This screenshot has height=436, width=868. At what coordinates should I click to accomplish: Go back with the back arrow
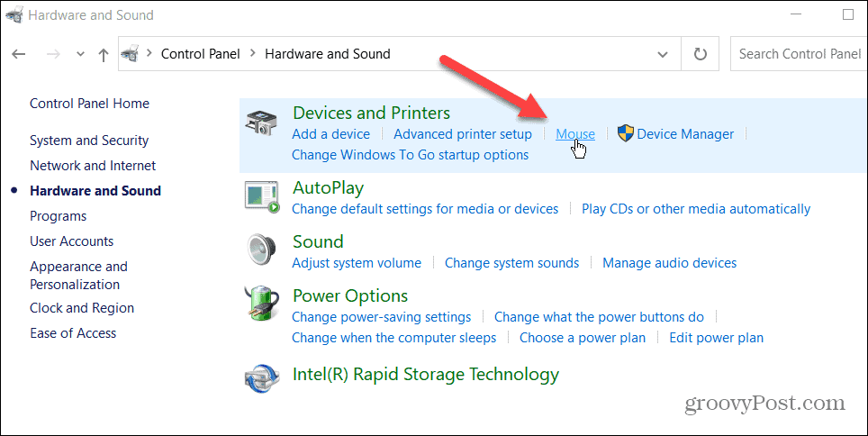click(19, 54)
